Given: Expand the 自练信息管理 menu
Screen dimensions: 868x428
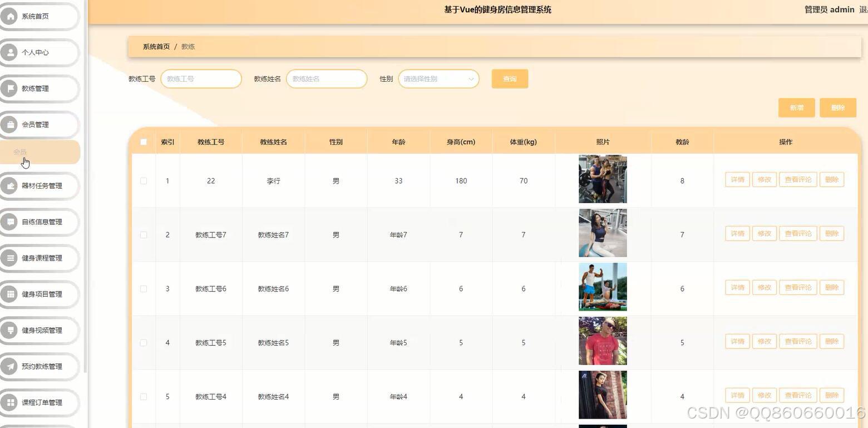Looking at the screenshot, I should click(39, 222).
